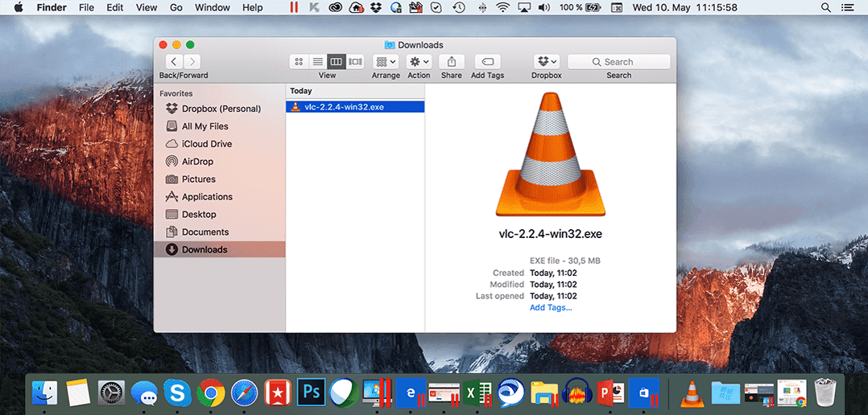Launch Photoshop from the Dock
This screenshot has width=868, height=415.
click(310, 392)
